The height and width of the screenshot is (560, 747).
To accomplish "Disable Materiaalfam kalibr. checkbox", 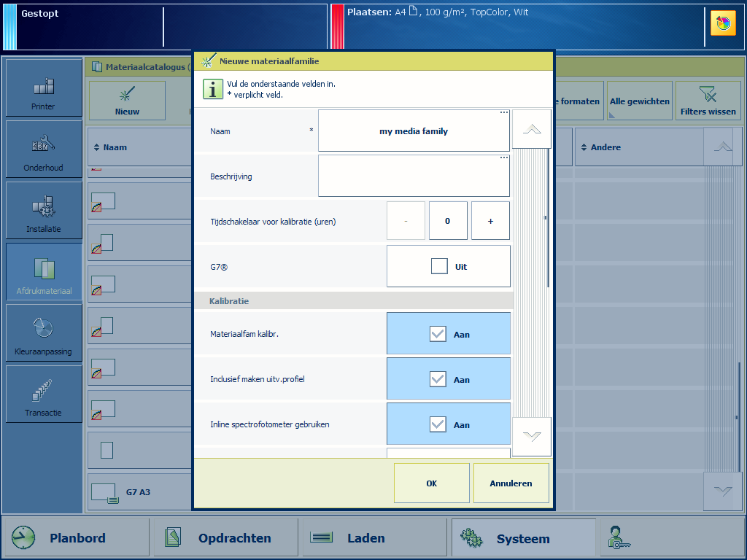I will [x=438, y=334].
